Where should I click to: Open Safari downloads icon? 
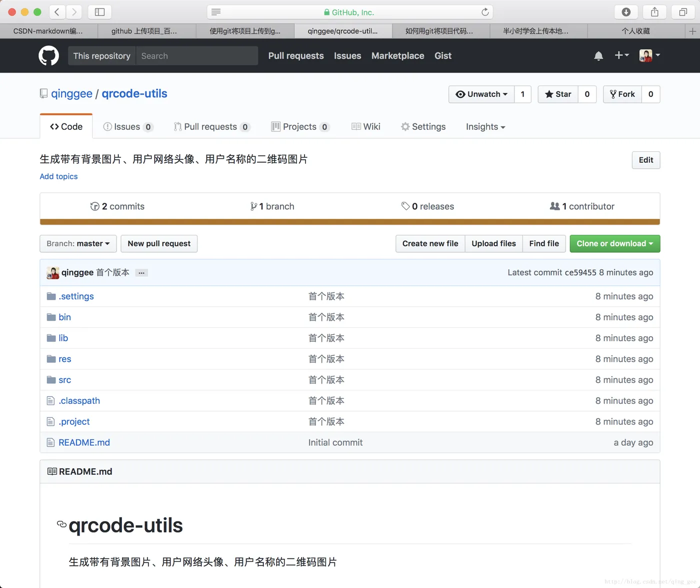(626, 12)
